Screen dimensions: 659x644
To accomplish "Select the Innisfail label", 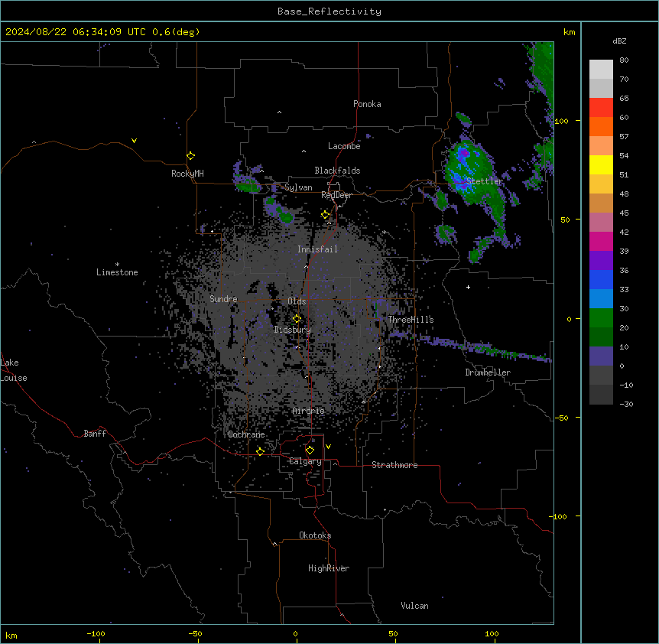I will pyautogui.click(x=317, y=249).
